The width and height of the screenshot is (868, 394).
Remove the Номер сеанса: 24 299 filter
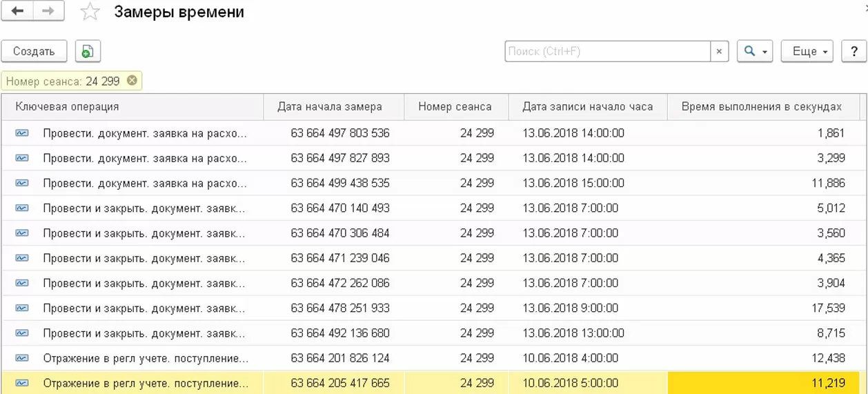coord(132,81)
